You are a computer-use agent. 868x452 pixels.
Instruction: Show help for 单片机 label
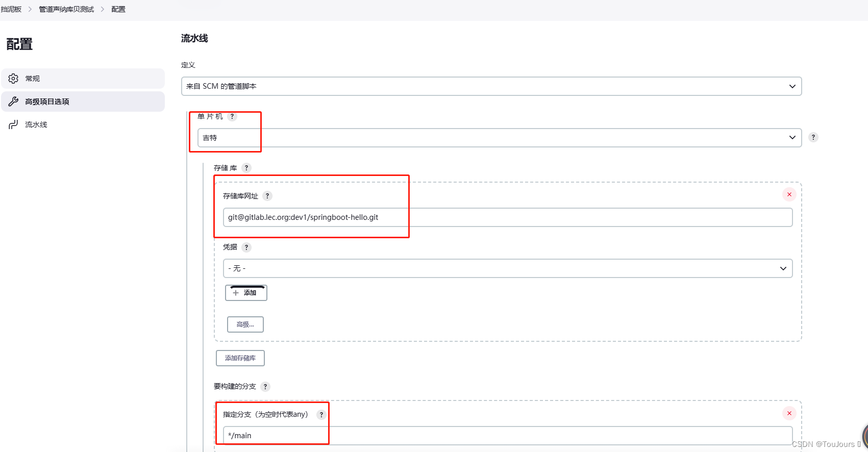[232, 116]
